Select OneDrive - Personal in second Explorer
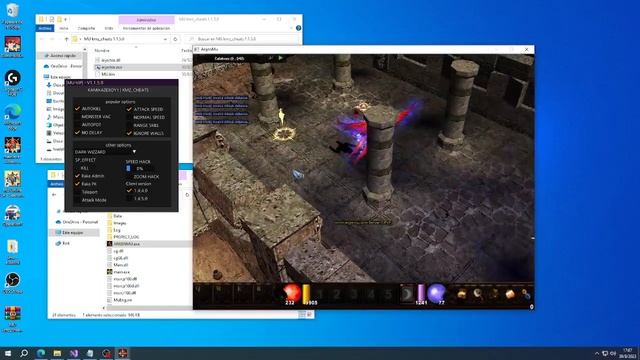Image resolution: width=640 pixels, height=360 pixels. coord(76,222)
